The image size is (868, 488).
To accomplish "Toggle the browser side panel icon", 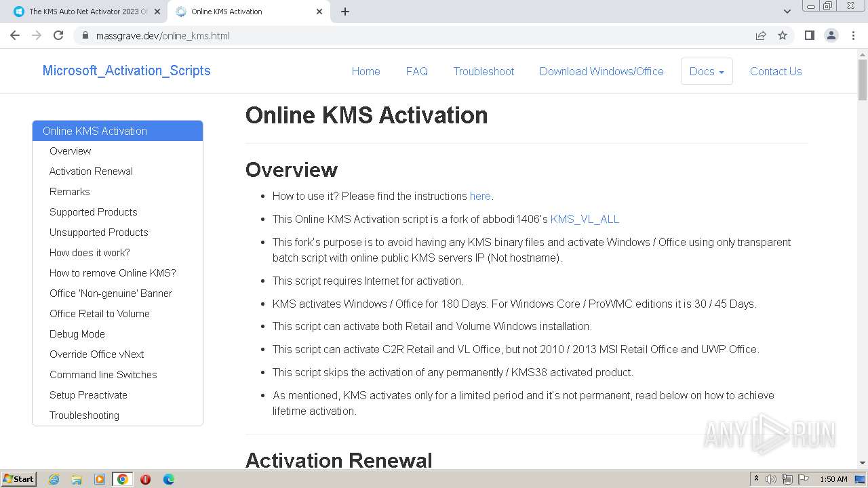I will 809,35.
